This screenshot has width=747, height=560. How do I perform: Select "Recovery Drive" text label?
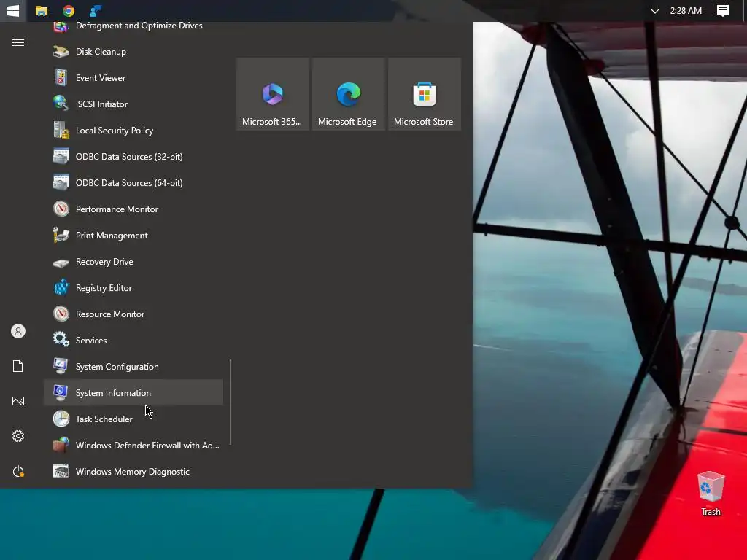[104, 262]
